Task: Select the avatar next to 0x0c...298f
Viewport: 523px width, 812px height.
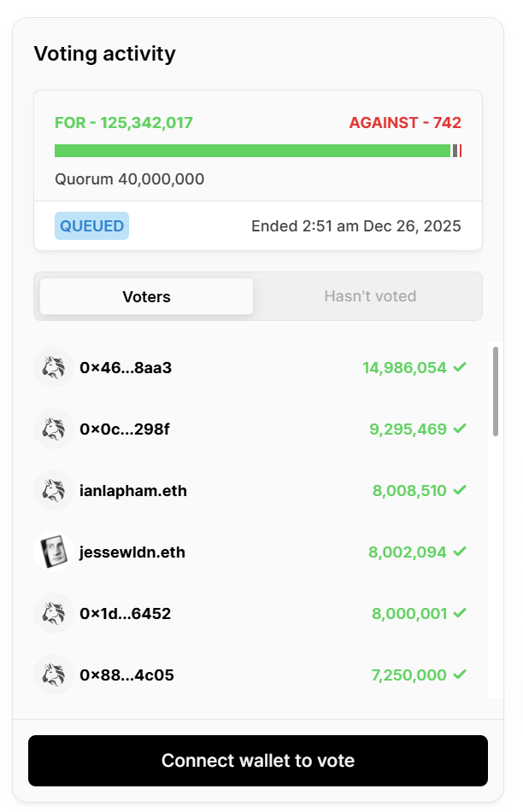Action: click(53, 429)
